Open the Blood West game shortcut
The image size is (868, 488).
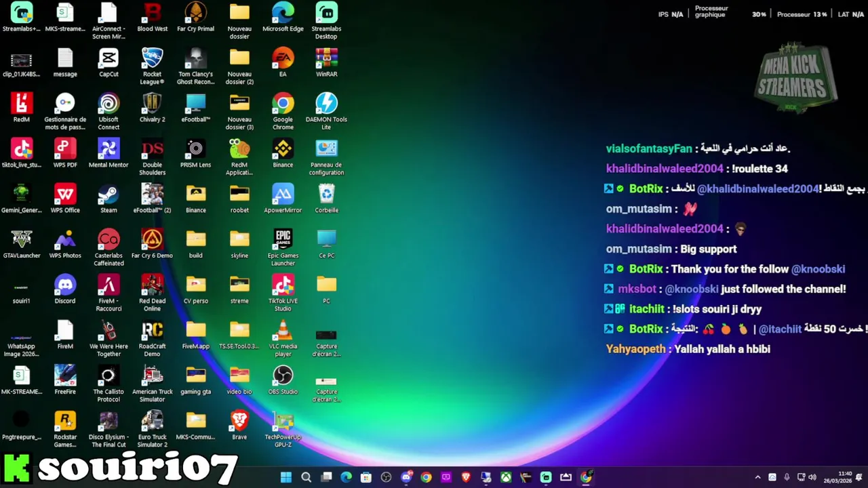pyautogui.click(x=152, y=18)
